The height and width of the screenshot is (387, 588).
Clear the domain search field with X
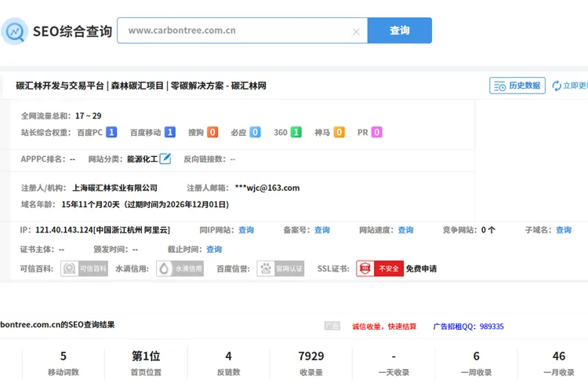click(356, 31)
